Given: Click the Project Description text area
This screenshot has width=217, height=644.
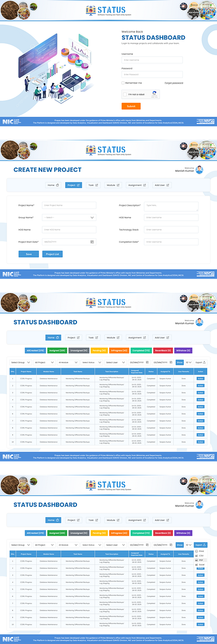Looking at the screenshot, I should pyautogui.click(x=171, y=206).
